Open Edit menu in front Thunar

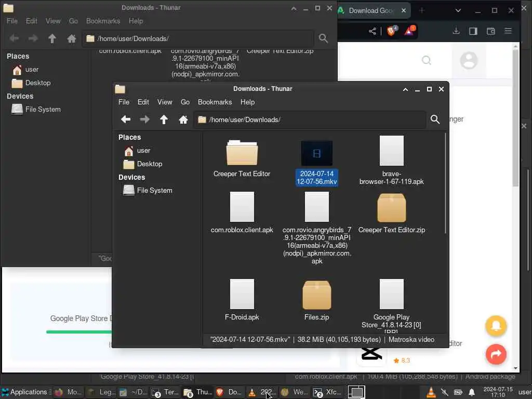click(x=143, y=102)
